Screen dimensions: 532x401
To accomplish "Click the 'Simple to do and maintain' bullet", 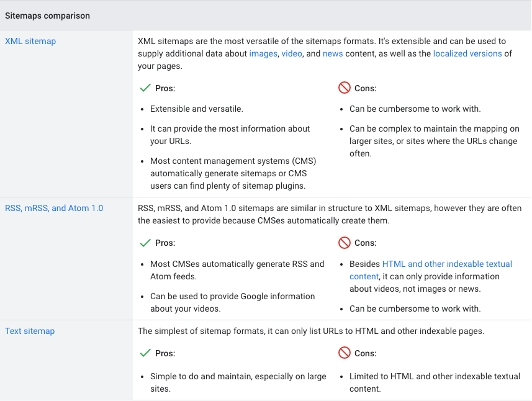I will point(238,377).
